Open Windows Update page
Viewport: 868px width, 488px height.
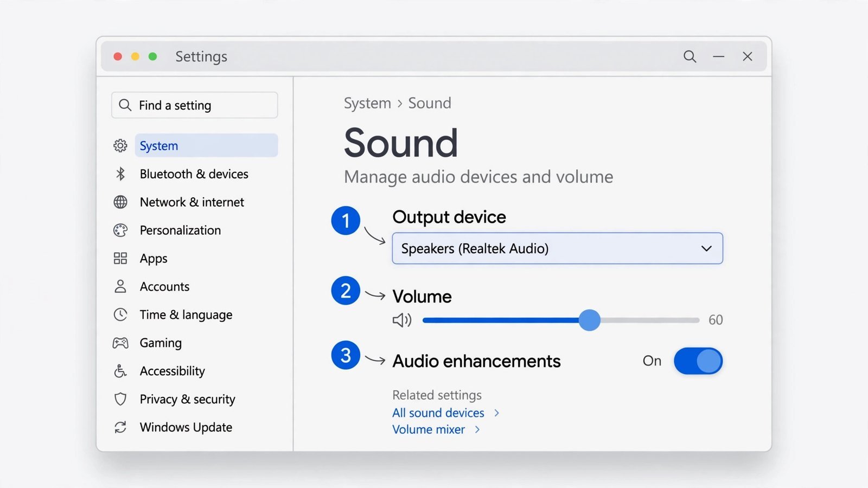click(186, 427)
